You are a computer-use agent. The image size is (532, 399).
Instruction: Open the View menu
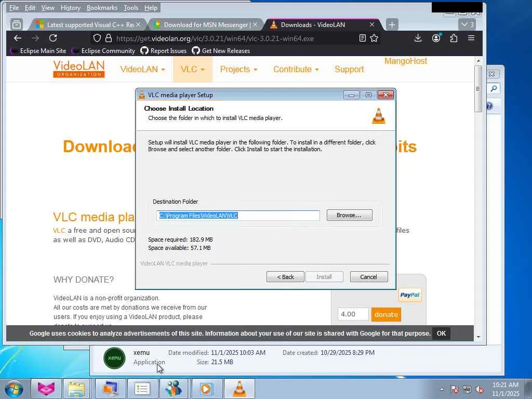[x=48, y=7]
